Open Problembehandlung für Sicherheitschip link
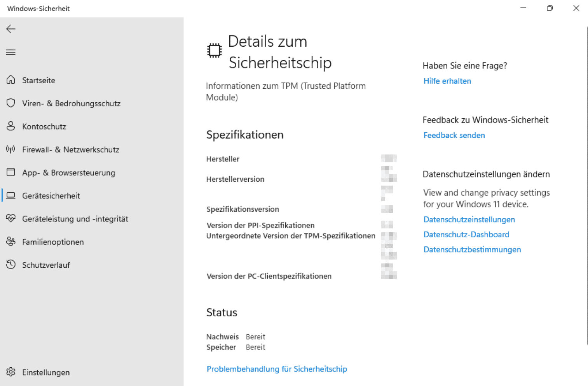 click(277, 369)
